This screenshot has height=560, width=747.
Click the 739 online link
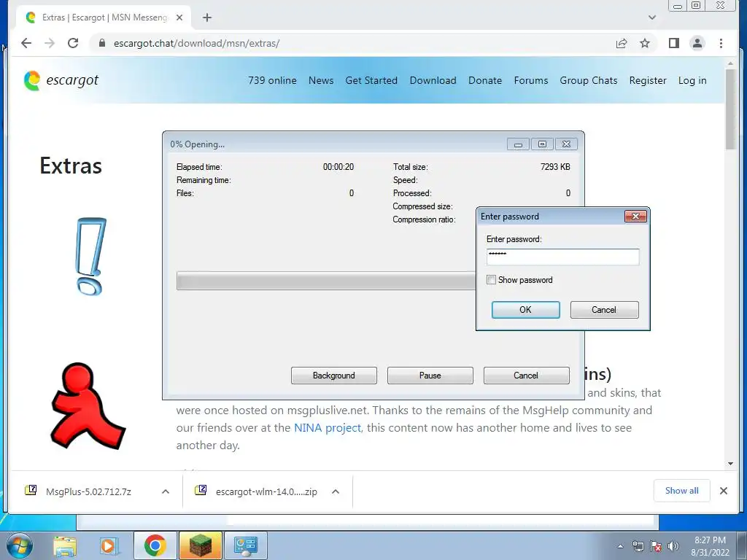272,80
